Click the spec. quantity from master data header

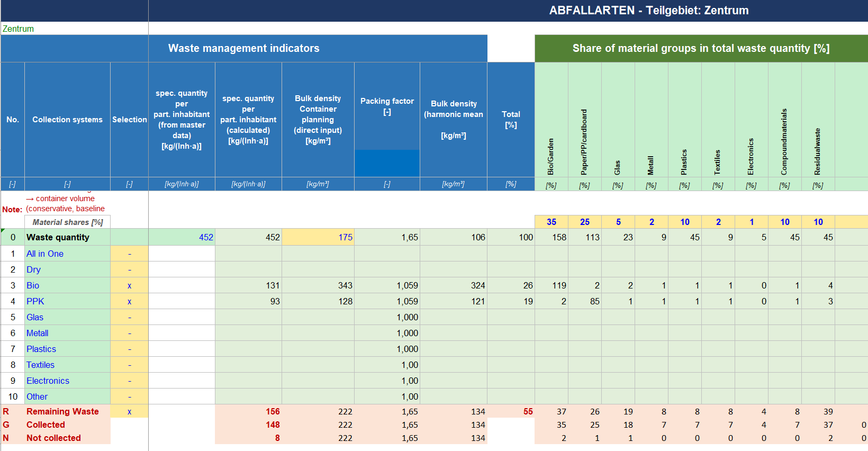point(182,120)
